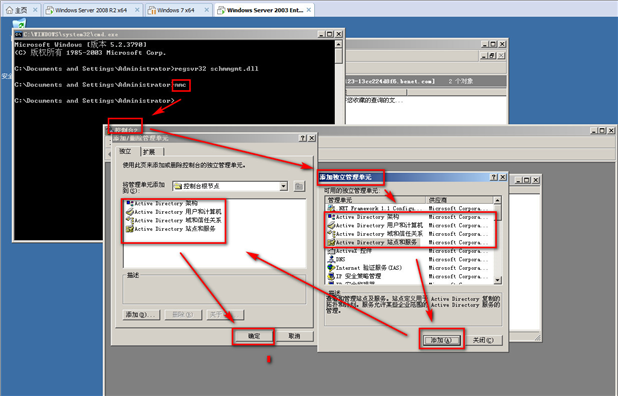Click 'regsvr32 schmmgmt.dll' command text in cmd window

coord(216,69)
